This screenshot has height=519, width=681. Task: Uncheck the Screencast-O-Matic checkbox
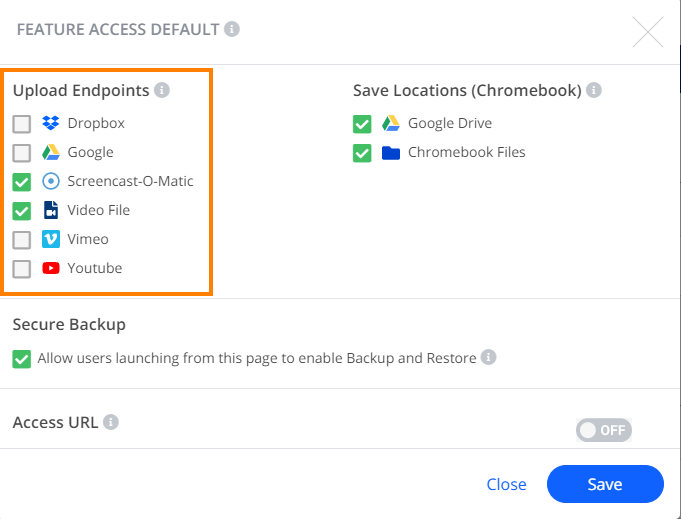(x=22, y=182)
